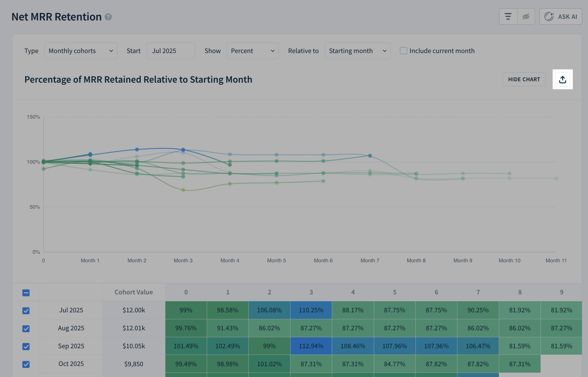Click the help icon beside Net MRR Retention
588x377 pixels.
pyautogui.click(x=108, y=17)
